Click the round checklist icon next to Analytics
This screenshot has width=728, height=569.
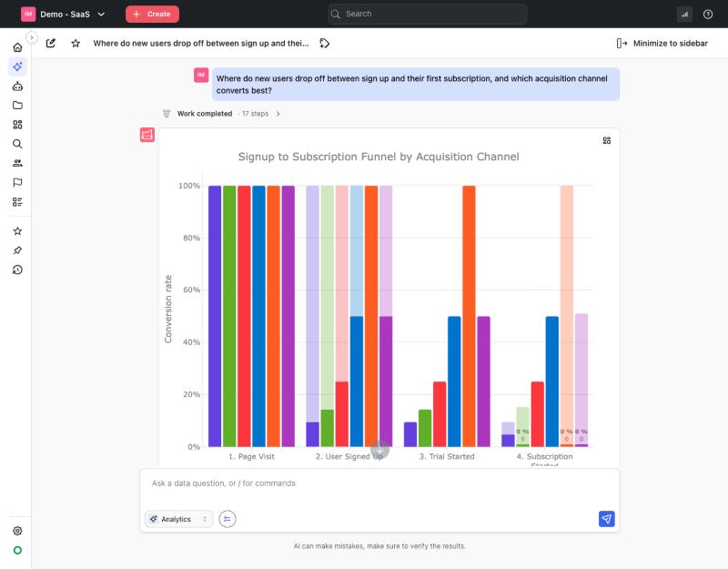coord(227,519)
